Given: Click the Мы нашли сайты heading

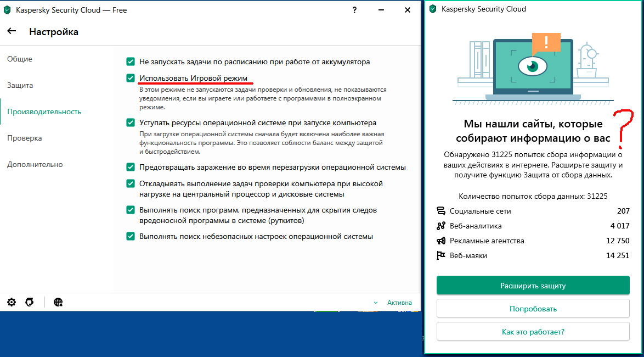Looking at the screenshot, I should pyautogui.click(x=533, y=131).
